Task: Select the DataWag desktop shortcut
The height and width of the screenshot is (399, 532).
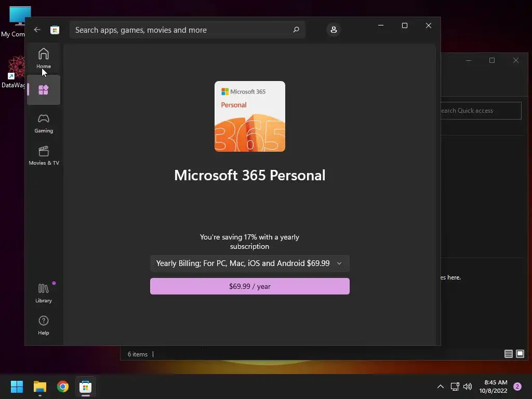Action: click(x=14, y=72)
